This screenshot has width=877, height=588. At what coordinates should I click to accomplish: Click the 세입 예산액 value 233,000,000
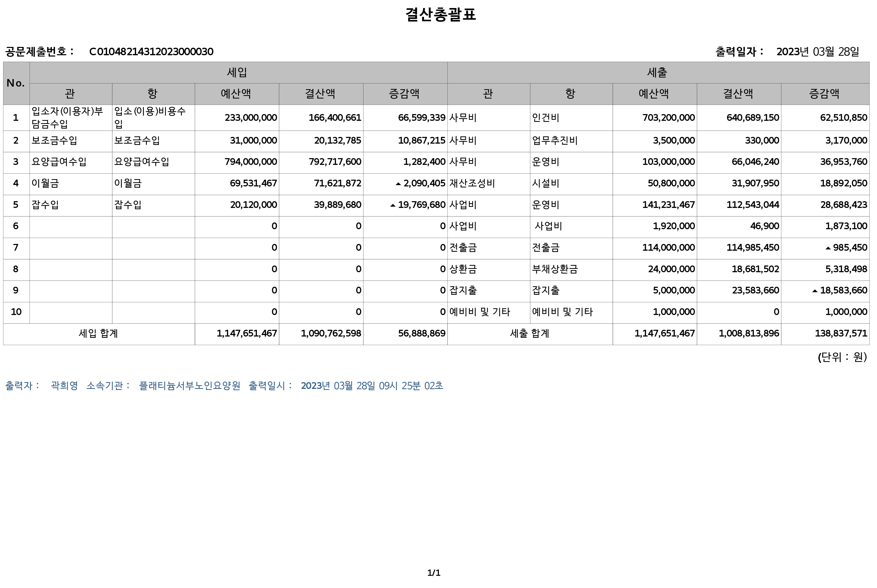(x=250, y=118)
